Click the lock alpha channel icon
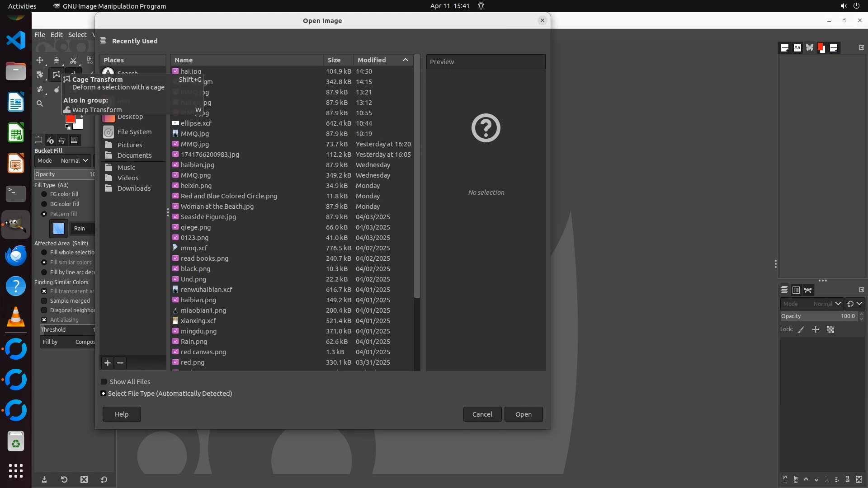 pos(830,329)
